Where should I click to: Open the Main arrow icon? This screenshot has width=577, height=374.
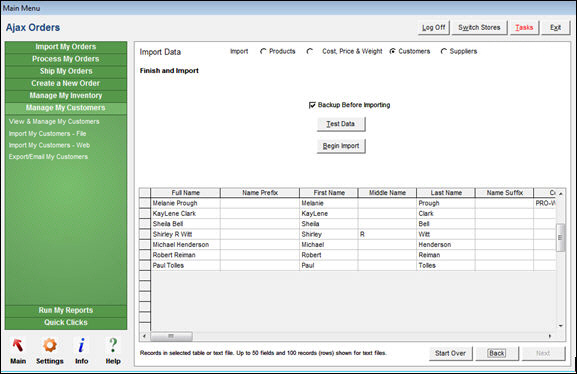18,345
